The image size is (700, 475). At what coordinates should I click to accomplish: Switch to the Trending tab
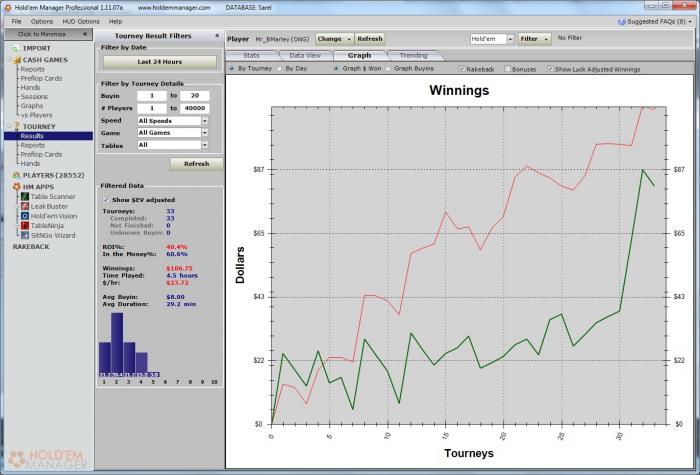point(413,55)
